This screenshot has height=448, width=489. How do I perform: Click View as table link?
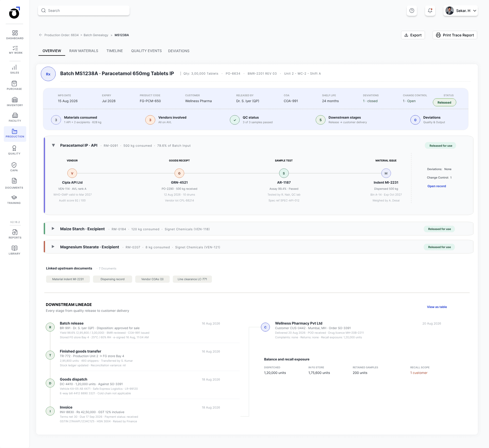437,307
